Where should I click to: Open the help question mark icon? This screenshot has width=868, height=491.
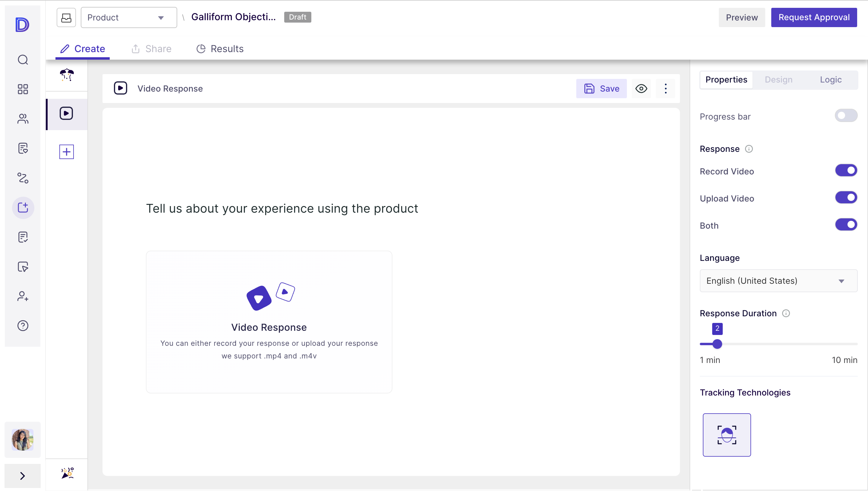pos(23,326)
